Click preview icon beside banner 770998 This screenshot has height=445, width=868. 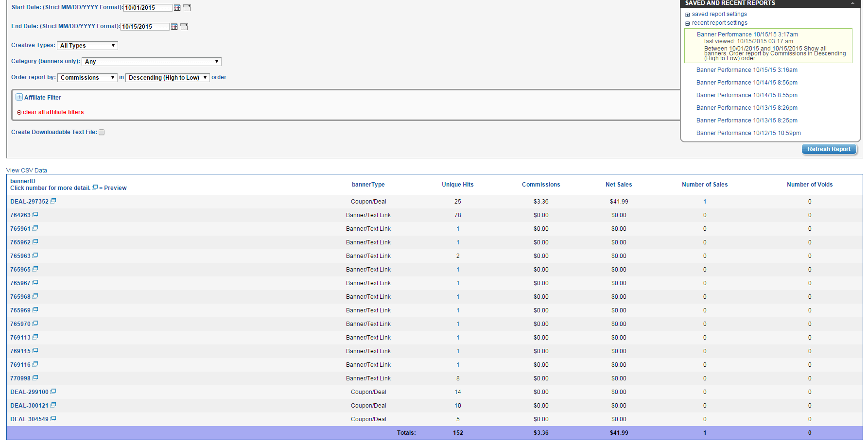pyautogui.click(x=35, y=377)
